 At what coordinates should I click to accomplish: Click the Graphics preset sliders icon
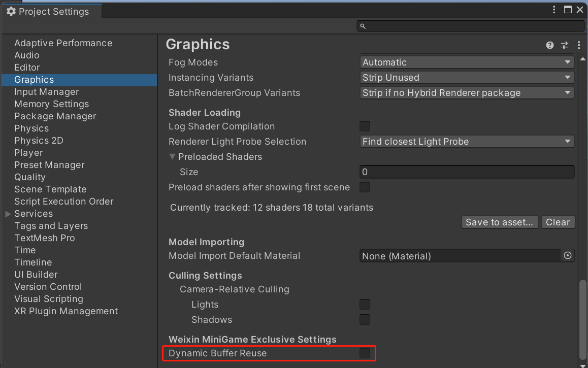(565, 45)
